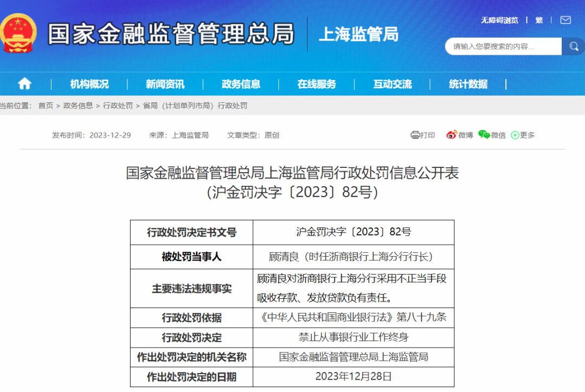Share via the WeChat icon

(x=484, y=135)
